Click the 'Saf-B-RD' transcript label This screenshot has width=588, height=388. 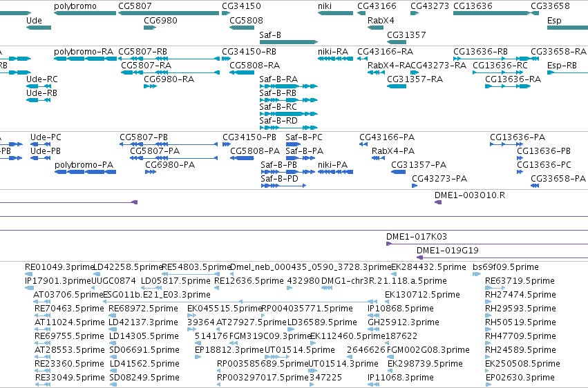(278, 121)
